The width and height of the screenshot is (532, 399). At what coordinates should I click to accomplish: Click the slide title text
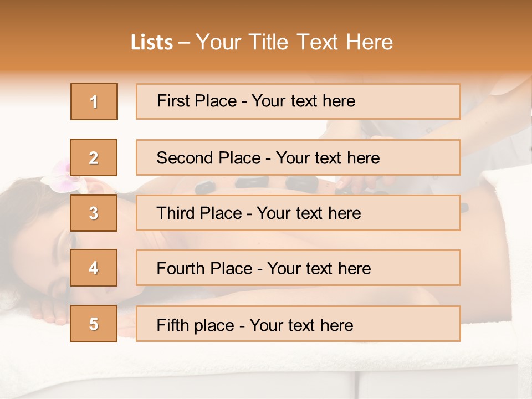(262, 42)
